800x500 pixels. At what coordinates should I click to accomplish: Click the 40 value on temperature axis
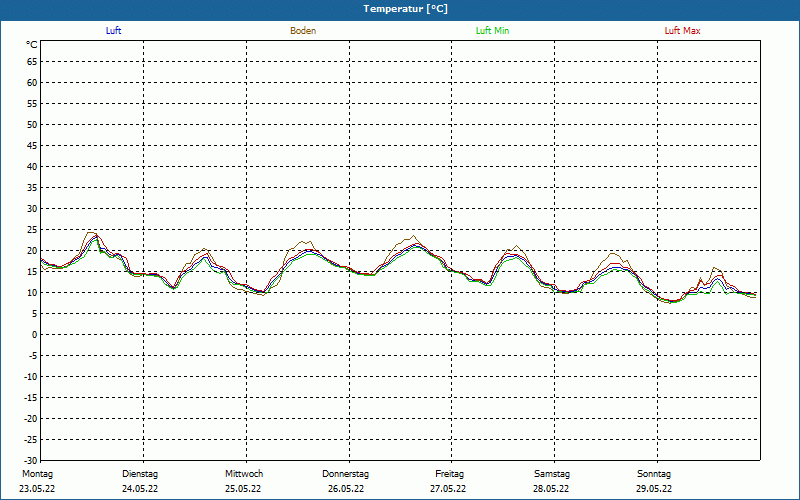point(32,167)
